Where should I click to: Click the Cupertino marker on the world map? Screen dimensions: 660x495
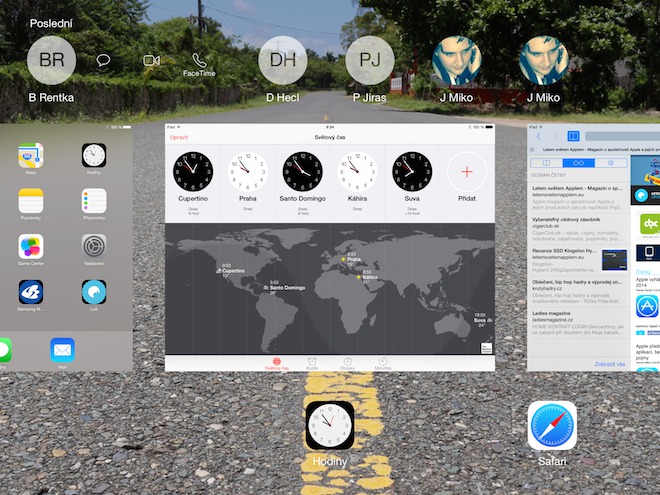(219, 271)
